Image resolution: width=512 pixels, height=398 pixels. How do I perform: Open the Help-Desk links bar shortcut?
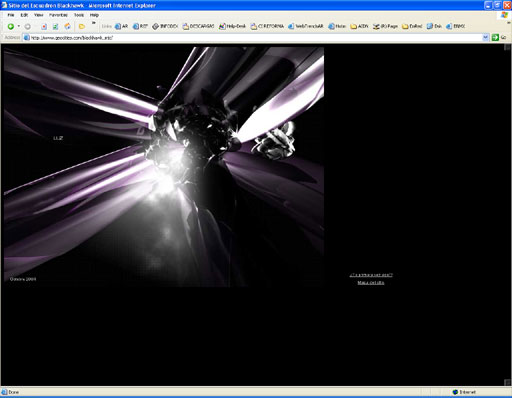point(232,26)
